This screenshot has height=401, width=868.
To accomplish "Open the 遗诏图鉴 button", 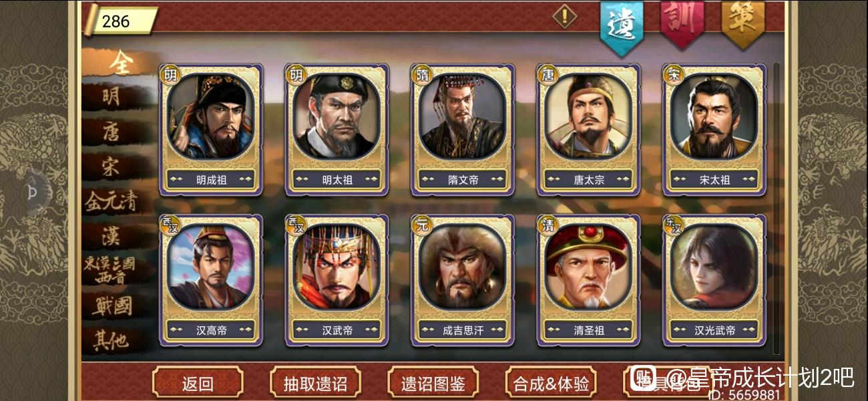I will click(x=433, y=383).
